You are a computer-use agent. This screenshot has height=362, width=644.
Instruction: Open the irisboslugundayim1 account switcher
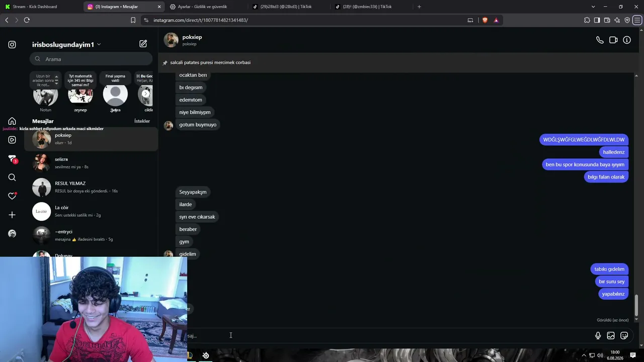click(x=66, y=44)
